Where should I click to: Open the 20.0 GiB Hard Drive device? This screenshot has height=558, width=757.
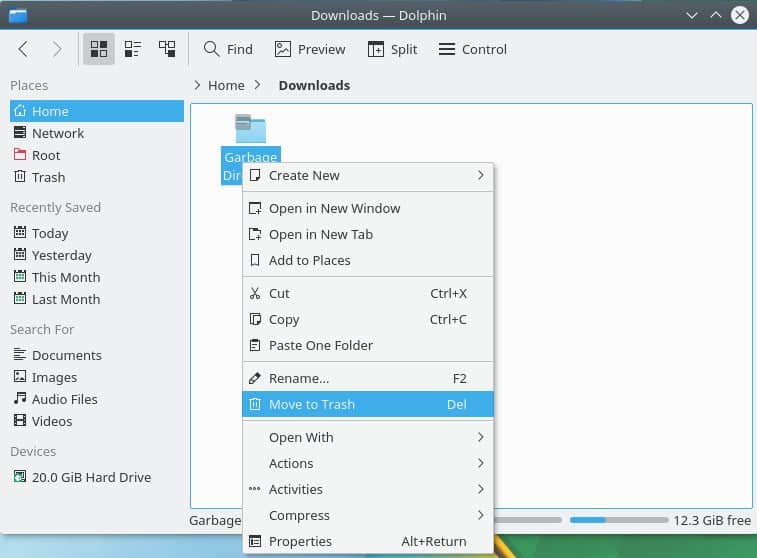[97, 477]
